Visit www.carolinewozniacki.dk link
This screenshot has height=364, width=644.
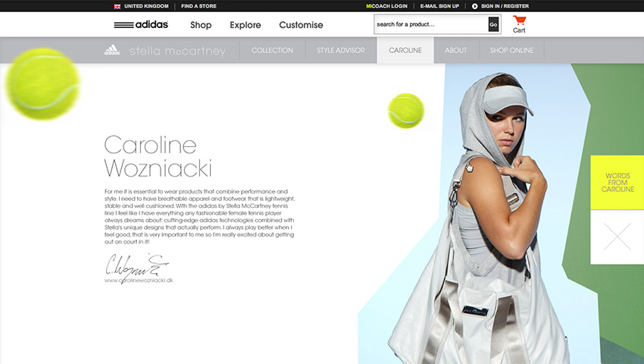coord(139,281)
